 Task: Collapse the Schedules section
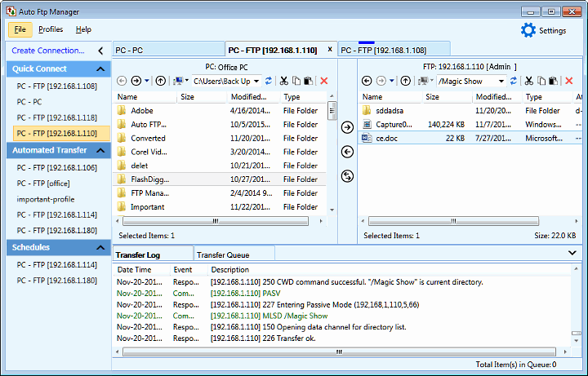pyautogui.click(x=100, y=247)
